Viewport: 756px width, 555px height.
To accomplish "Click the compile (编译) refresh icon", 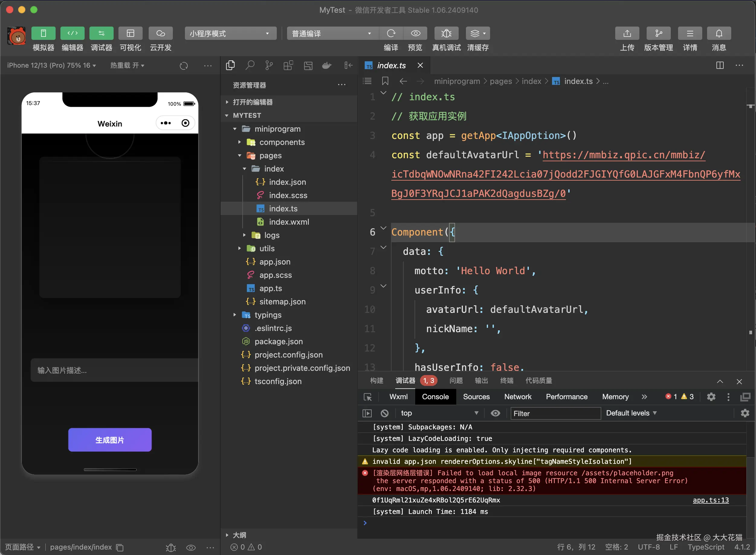I will click(x=391, y=33).
